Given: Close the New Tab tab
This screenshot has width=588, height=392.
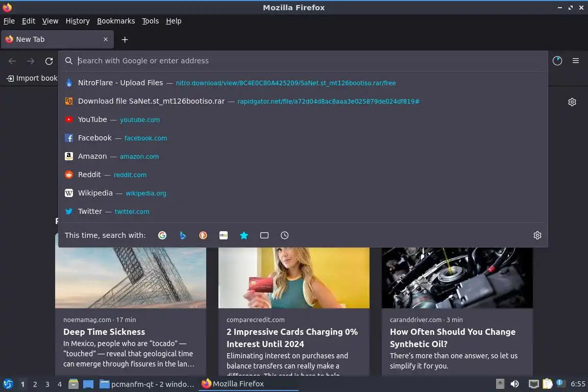Looking at the screenshot, I should (106, 39).
